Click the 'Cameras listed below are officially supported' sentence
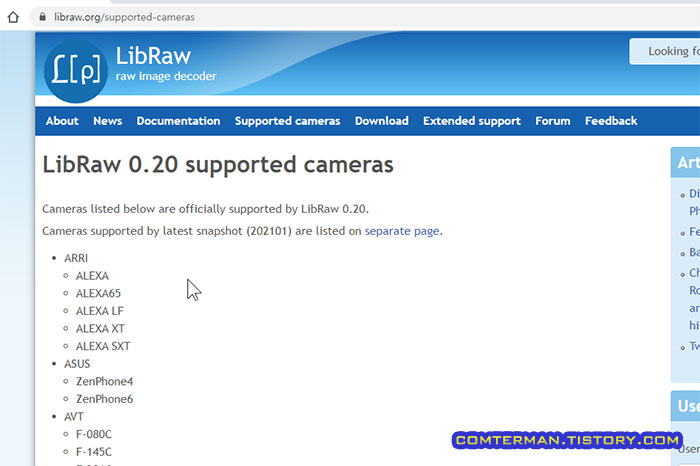This screenshot has height=466, width=700. pyautogui.click(x=205, y=209)
